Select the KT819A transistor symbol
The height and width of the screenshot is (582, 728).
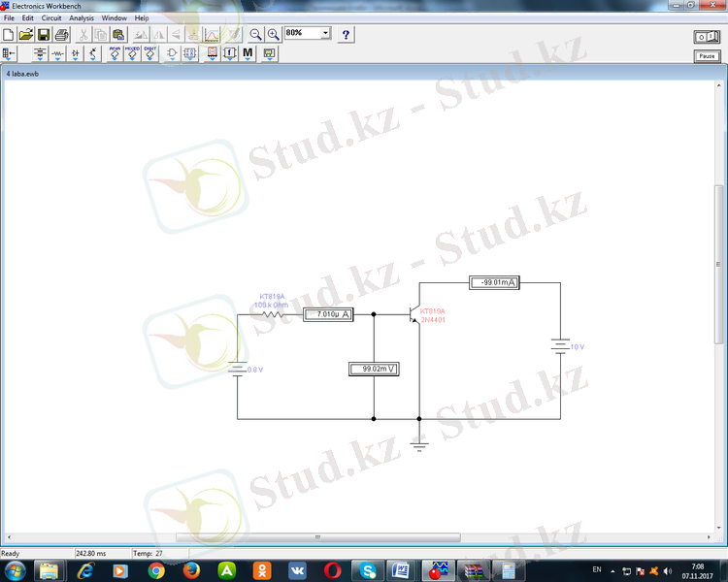[x=414, y=315]
